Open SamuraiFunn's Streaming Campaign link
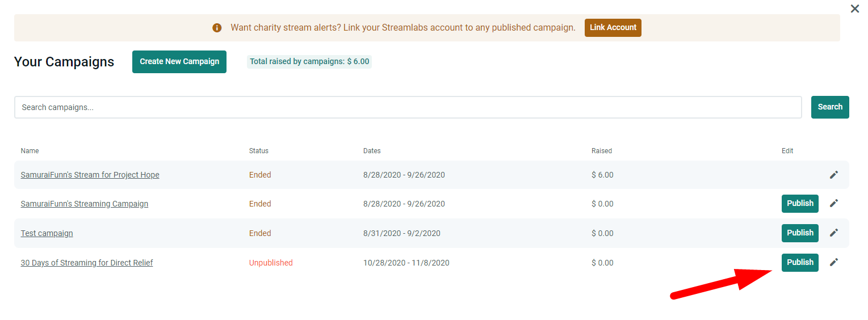 click(x=85, y=204)
